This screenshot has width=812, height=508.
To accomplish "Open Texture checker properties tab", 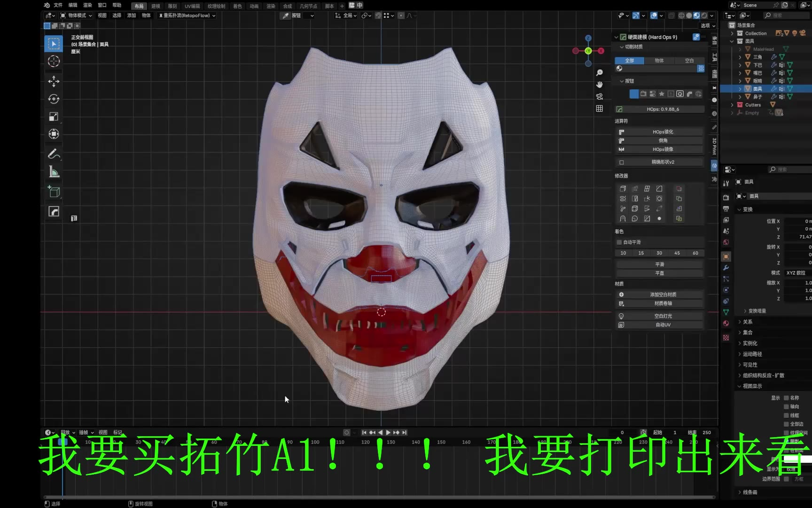I will 726,338.
